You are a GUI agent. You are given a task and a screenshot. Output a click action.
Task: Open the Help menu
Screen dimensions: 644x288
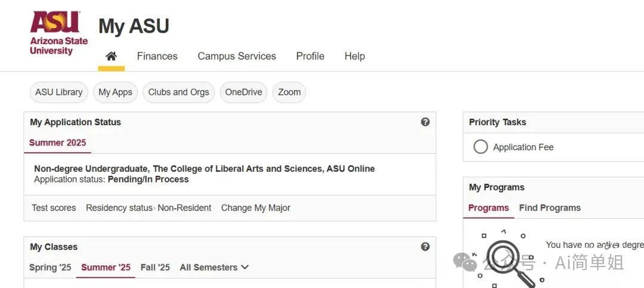pyautogui.click(x=355, y=56)
